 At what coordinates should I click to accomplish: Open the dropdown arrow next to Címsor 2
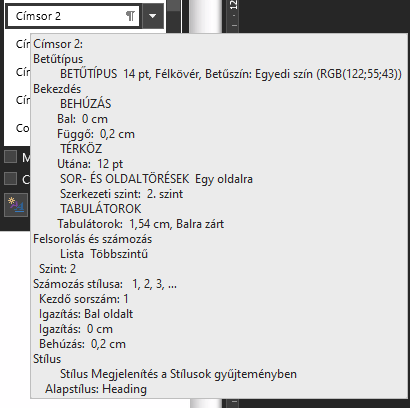pos(153,16)
